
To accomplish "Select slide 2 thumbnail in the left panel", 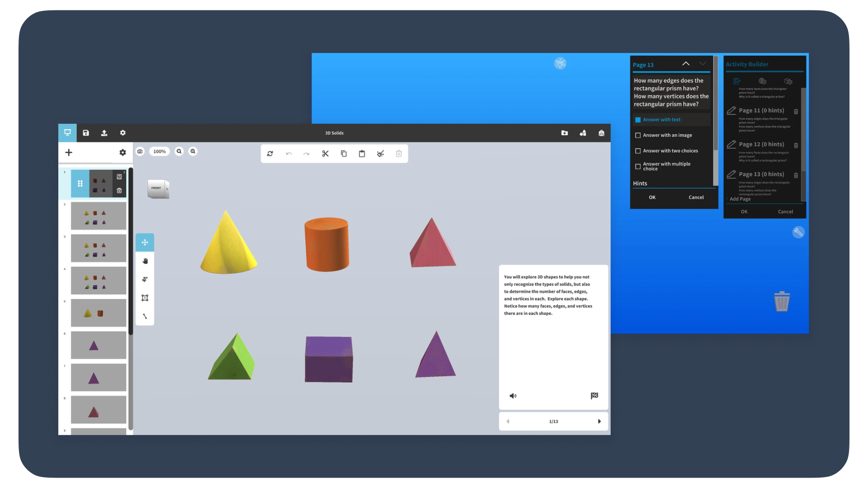I will [98, 216].
